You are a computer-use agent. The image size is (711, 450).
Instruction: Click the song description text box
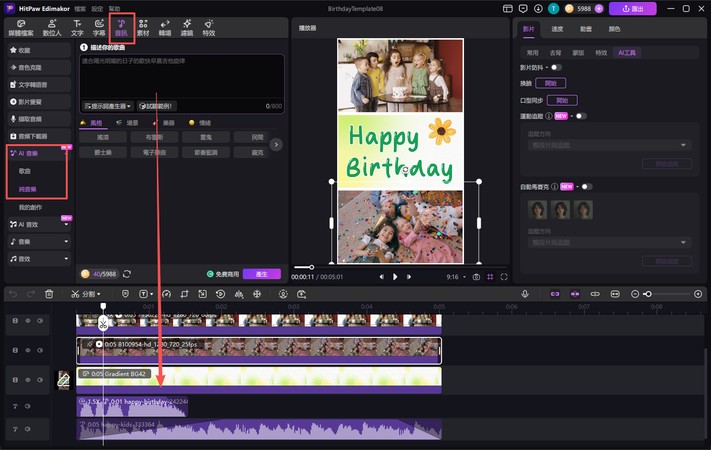point(182,77)
